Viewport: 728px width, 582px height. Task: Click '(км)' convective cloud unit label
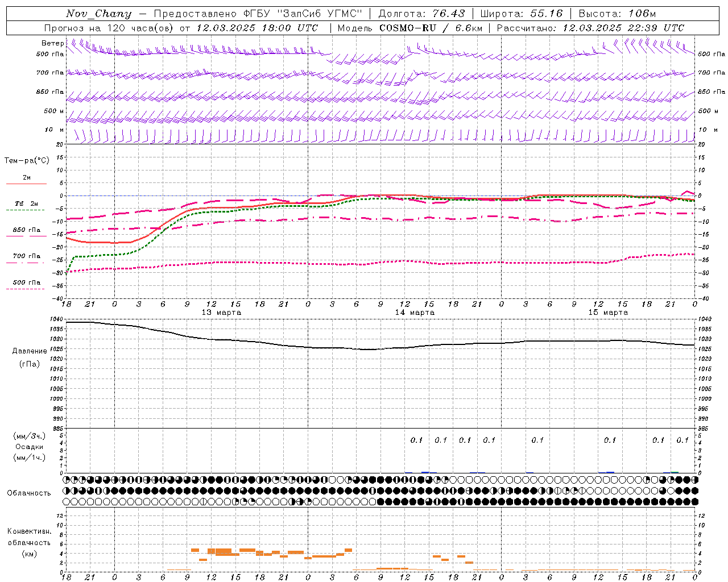(x=29, y=554)
